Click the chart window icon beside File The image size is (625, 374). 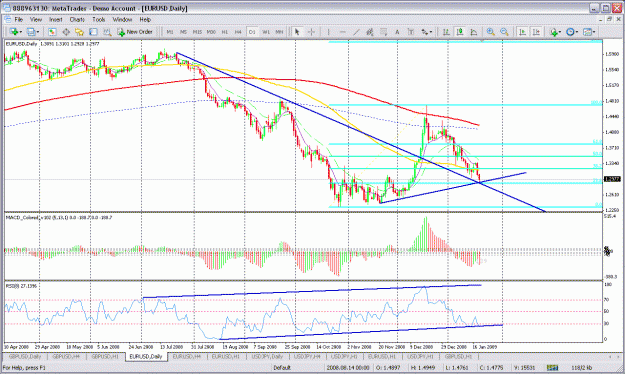(8, 19)
